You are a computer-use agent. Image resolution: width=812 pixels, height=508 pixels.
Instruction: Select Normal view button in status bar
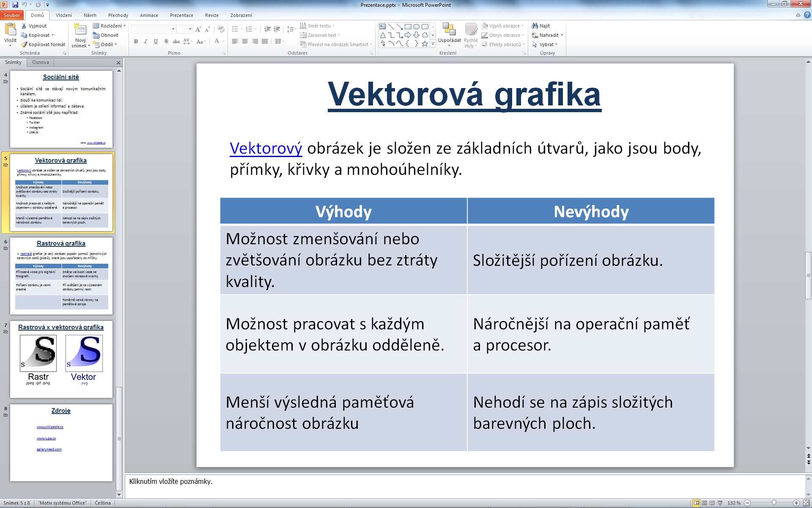coord(696,503)
